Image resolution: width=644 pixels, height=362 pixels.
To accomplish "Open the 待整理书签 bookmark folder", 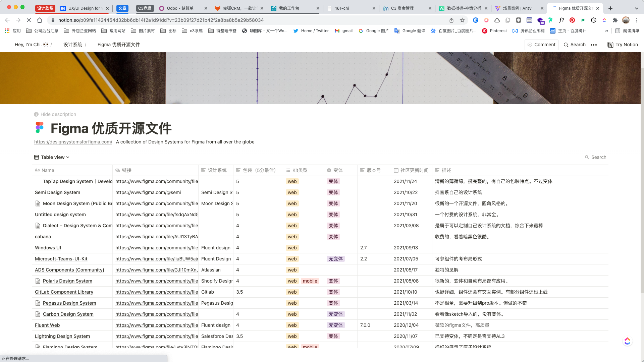I will 222,31.
